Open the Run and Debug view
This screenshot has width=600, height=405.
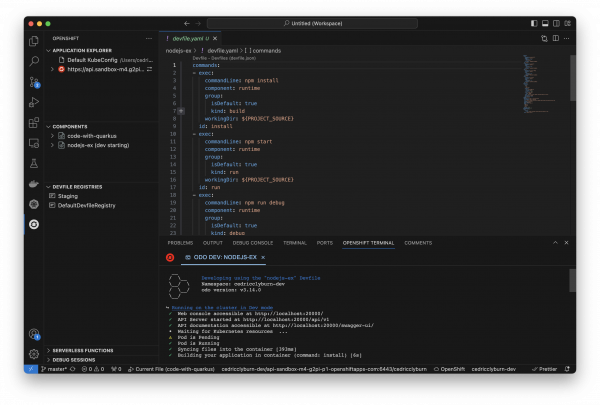point(34,101)
